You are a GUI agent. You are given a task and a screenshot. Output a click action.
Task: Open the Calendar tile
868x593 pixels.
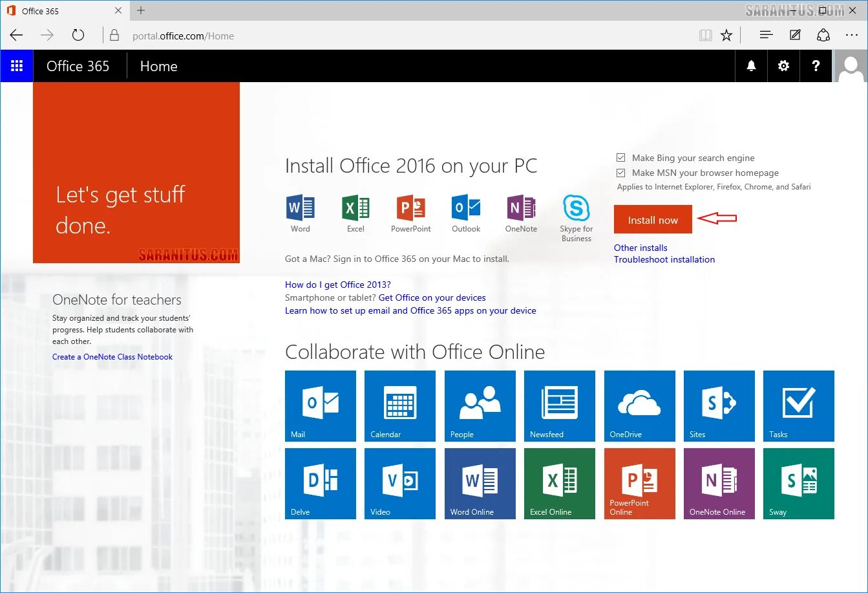click(x=400, y=406)
